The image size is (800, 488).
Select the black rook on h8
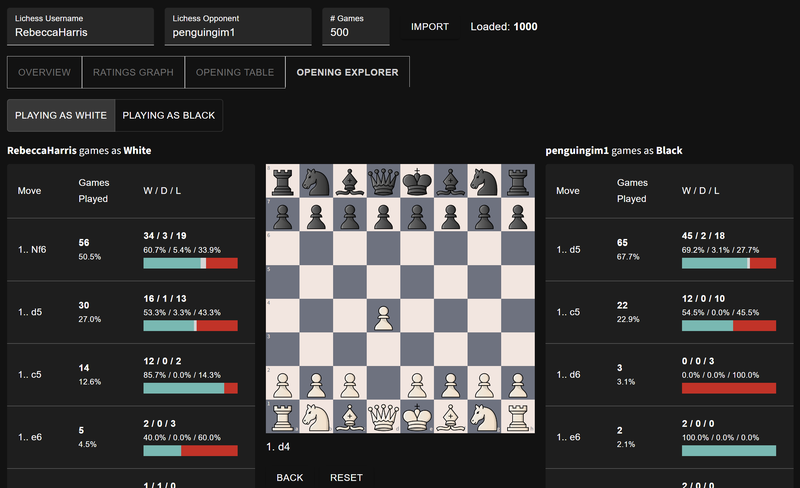[x=518, y=181]
